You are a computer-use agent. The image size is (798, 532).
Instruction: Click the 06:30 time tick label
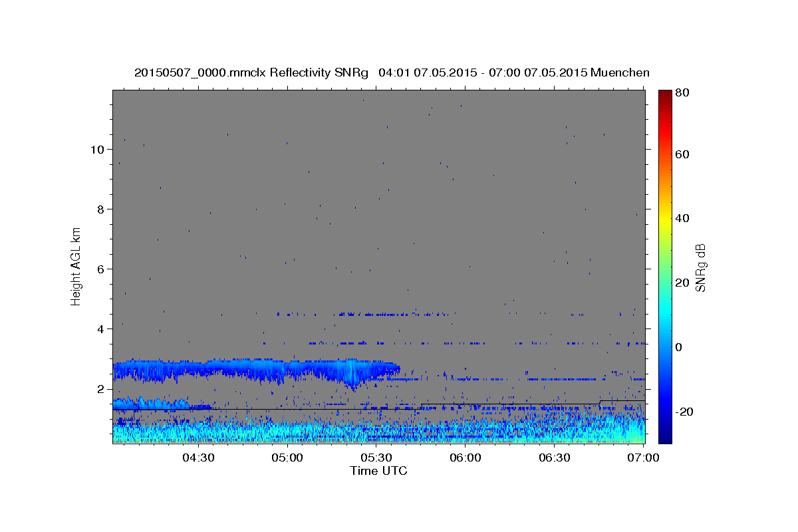coord(555,458)
